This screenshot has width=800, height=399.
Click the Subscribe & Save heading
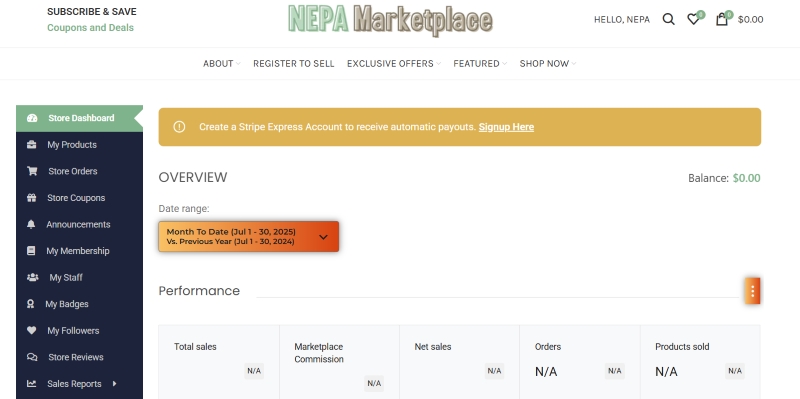click(92, 11)
